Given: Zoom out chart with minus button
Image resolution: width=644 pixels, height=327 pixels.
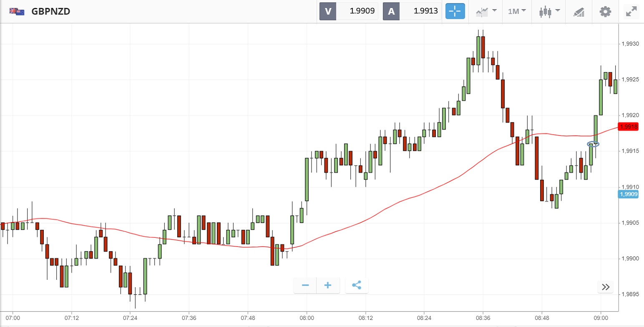Looking at the screenshot, I should coord(305,286).
